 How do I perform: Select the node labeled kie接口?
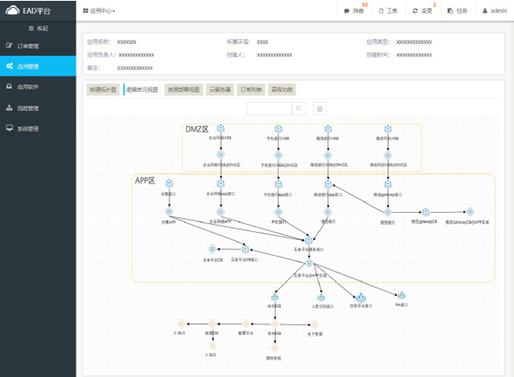pyautogui.click(x=401, y=295)
